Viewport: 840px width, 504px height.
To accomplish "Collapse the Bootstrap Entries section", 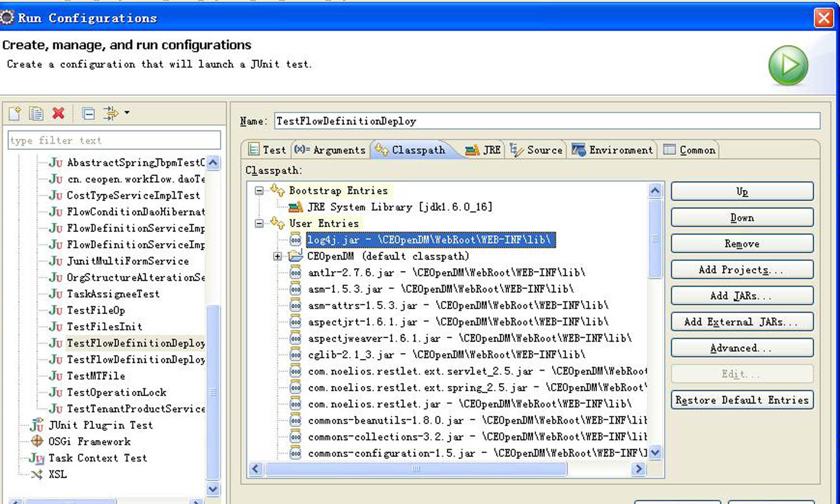I will coord(258,190).
